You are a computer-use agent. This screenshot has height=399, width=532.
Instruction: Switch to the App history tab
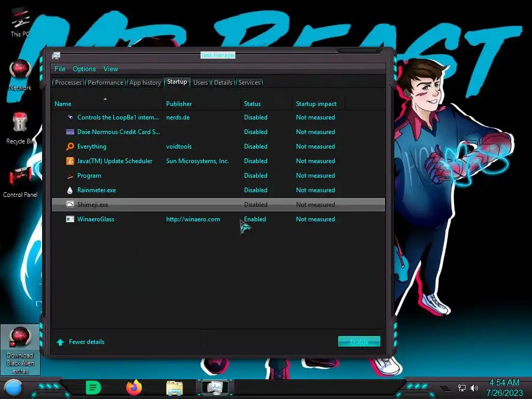[145, 83]
